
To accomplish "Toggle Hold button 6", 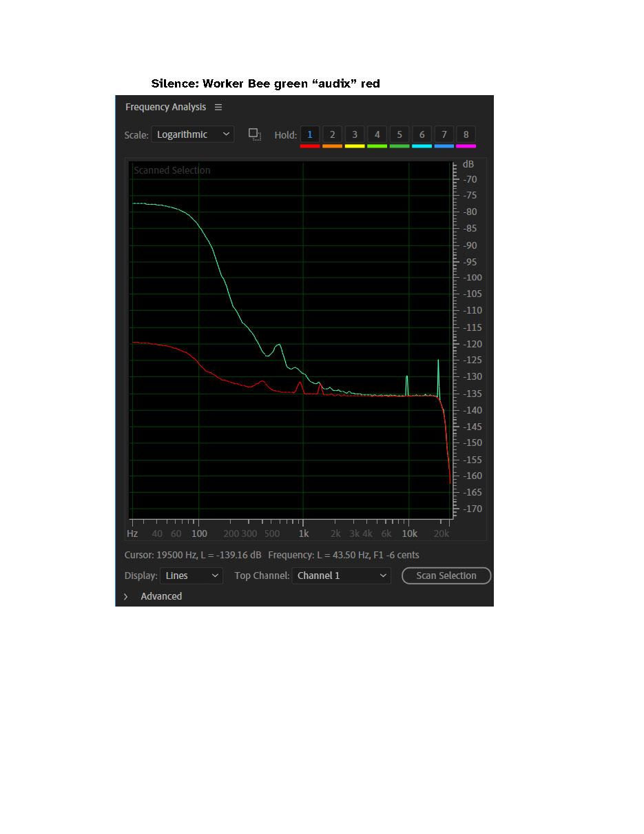I will (x=422, y=134).
